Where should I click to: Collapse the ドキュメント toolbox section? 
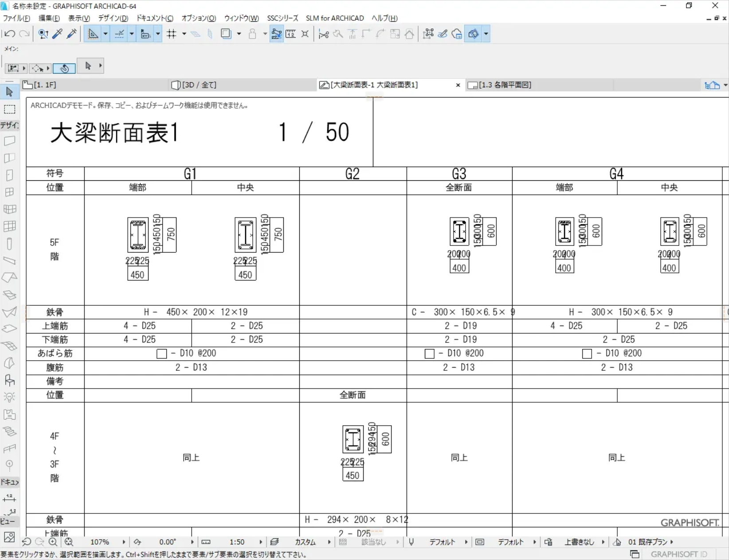pyautogui.click(x=9, y=482)
